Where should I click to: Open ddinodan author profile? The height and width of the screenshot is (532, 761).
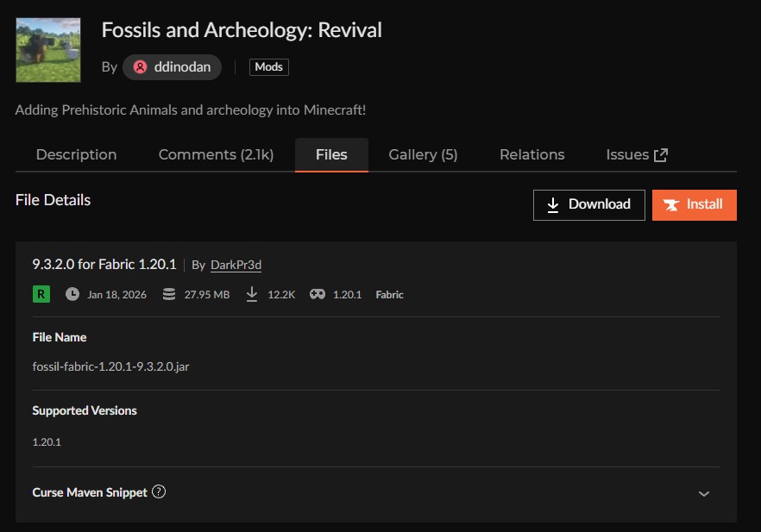172,67
